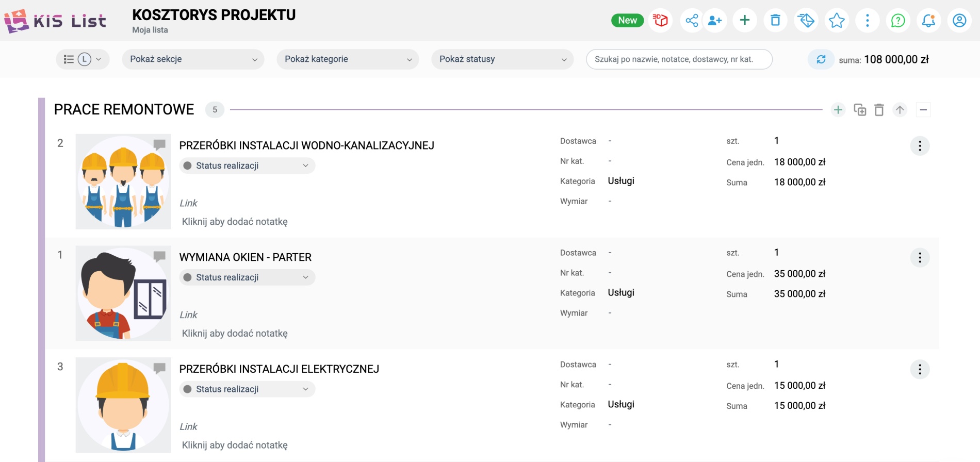Image resolution: width=980 pixels, height=462 pixels.
Task: Click title Przeróbki instalacji elektrycznej
Action: (279, 369)
